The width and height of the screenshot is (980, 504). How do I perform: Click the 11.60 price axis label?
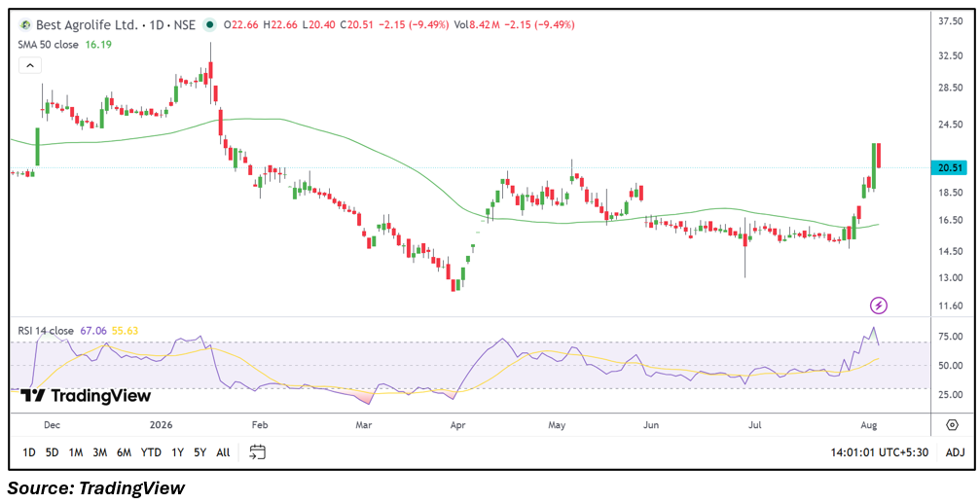click(949, 306)
